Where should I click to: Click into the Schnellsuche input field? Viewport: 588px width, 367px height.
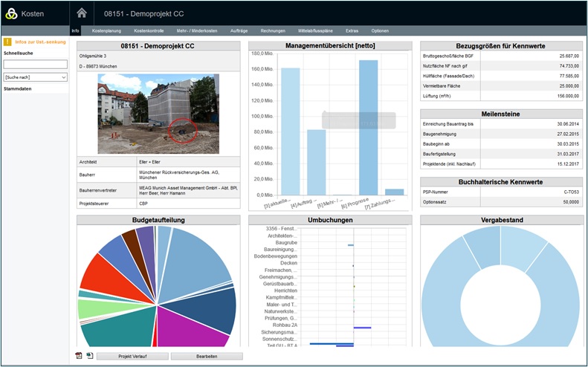click(x=35, y=65)
